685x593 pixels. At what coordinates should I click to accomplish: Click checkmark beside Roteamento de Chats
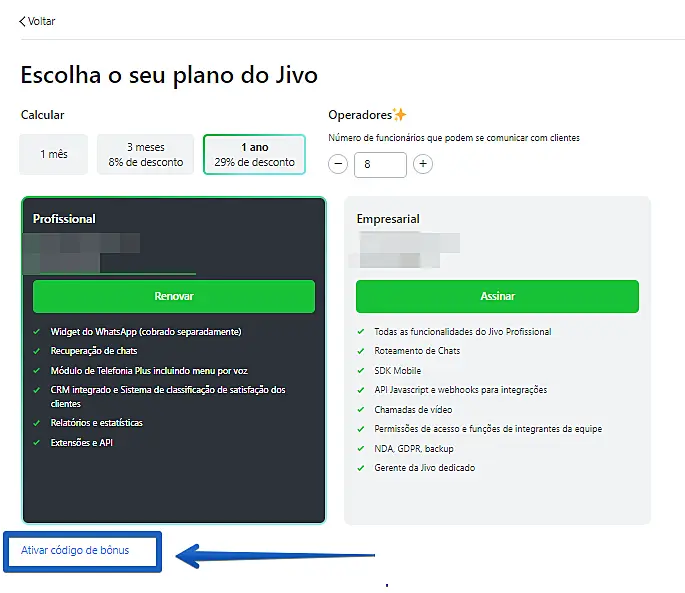pyautogui.click(x=361, y=351)
